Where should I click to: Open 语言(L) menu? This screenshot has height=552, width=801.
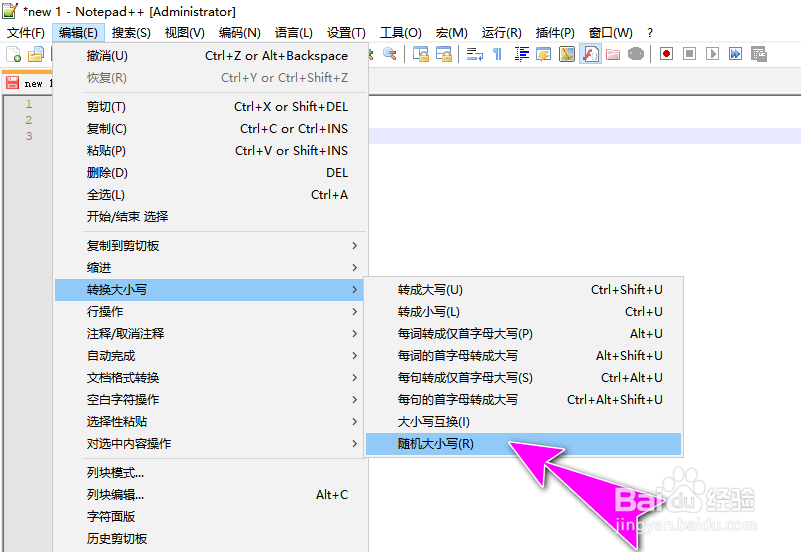click(294, 33)
